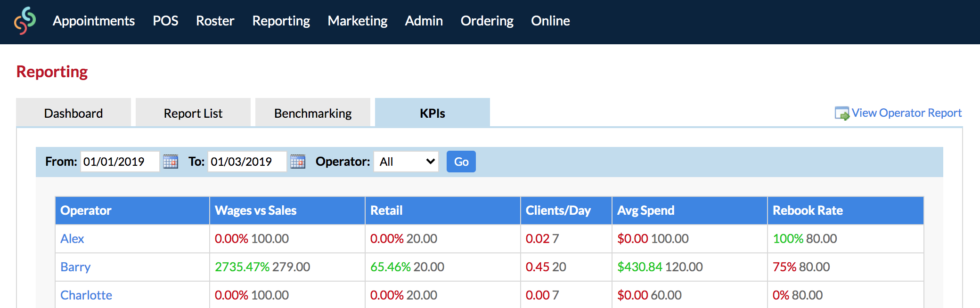The height and width of the screenshot is (308, 980).
Task: Click Barry's 2735.47% Wages vs Sales cell
Action: point(287,267)
